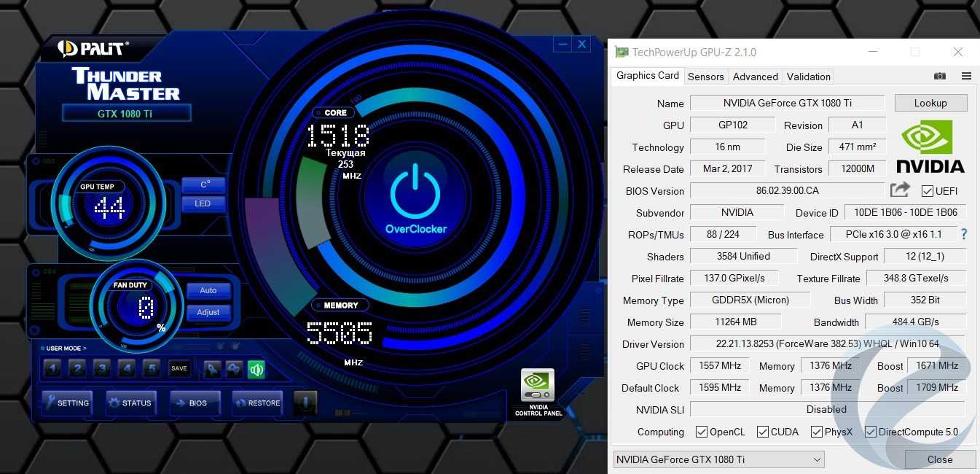Take a GPU-Z screenshot with camera icon

tap(940, 76)
